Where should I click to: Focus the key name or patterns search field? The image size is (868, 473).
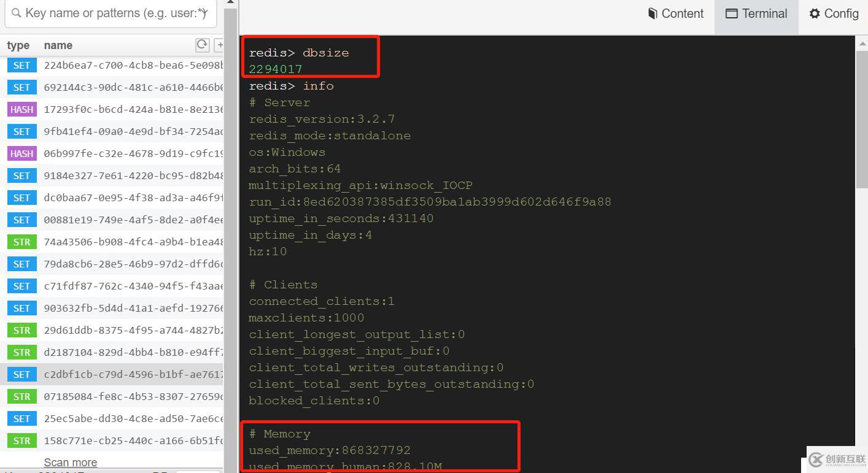[x=110, y=13]
